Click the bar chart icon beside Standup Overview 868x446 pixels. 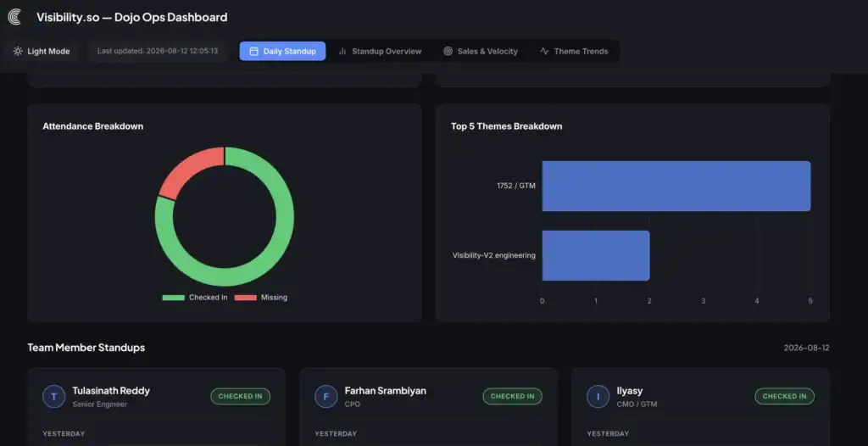click(x=342, y=51)
